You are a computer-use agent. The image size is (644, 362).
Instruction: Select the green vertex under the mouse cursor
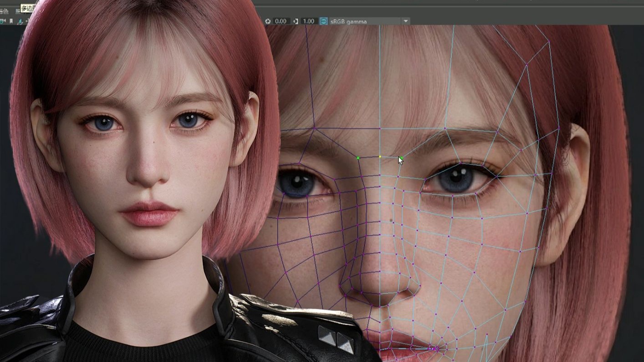point(400,158)
